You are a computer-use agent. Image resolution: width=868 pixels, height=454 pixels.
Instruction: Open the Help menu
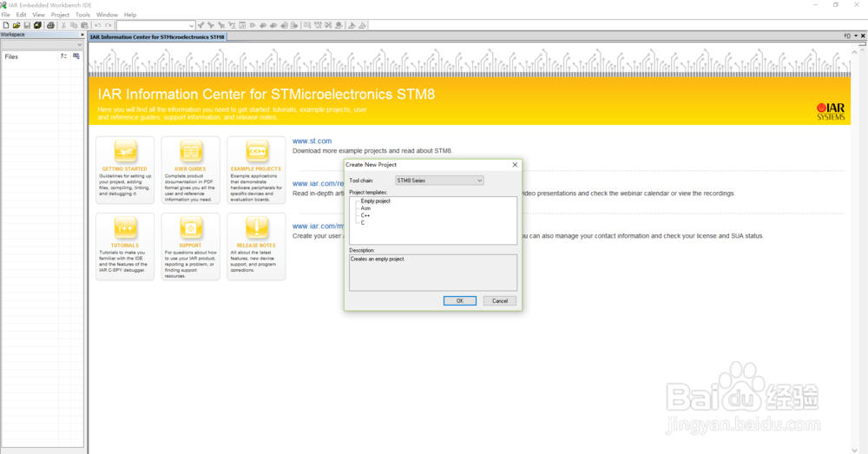click(130, 15)
